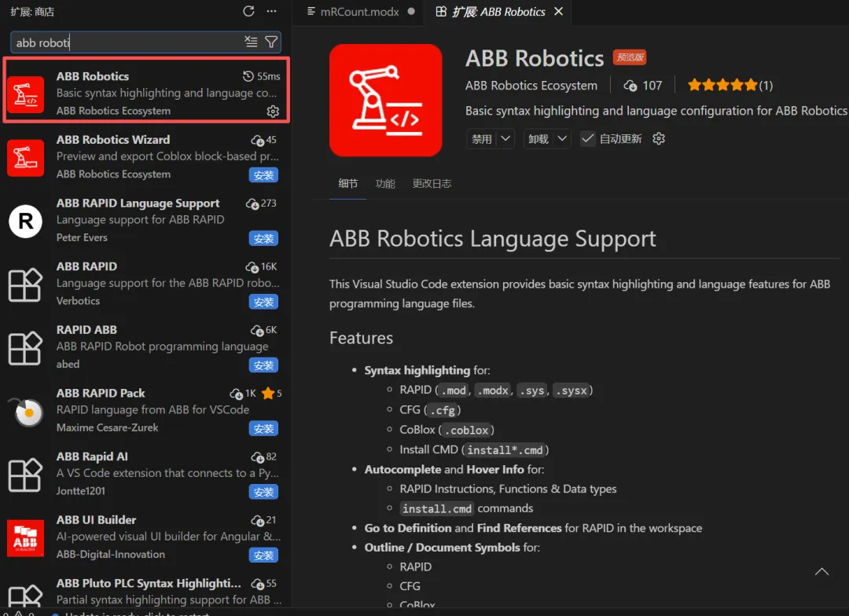Click the ABB Robotics Language Support heading

pyautogui.click(x=493, y=239)
